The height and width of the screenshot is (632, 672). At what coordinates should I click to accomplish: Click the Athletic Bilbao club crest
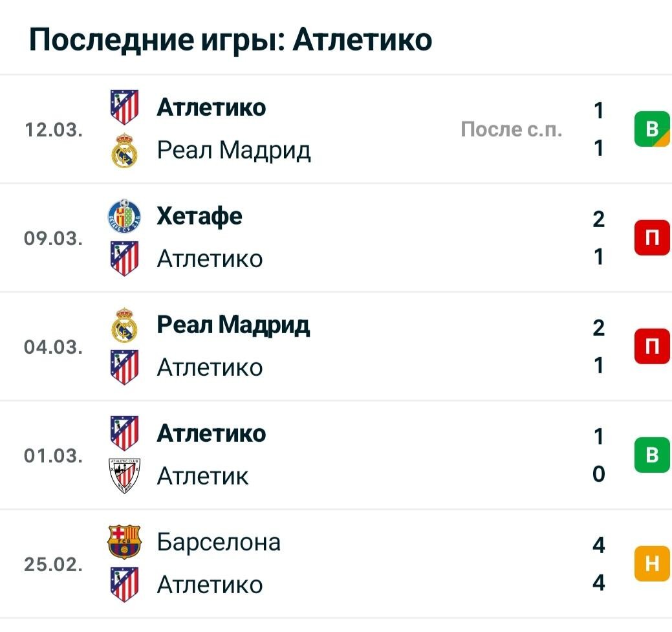[124, 476]
